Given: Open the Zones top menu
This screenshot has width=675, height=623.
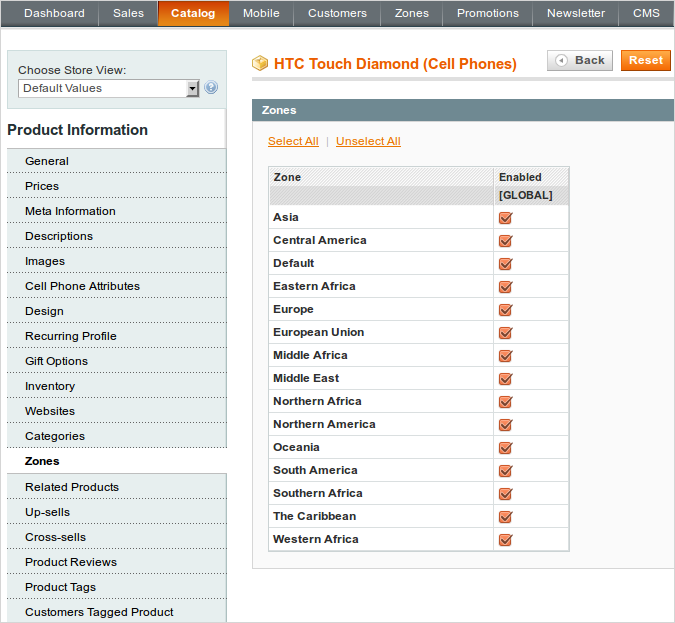Looking at the screenshot, I should click(x=412, y=13).
